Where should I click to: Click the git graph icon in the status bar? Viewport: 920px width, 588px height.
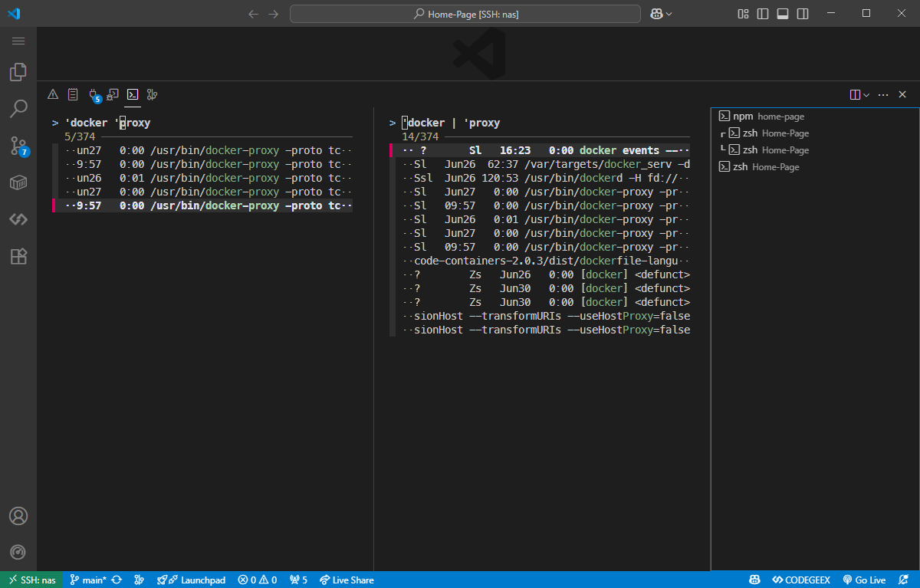(x=139, y=580)
